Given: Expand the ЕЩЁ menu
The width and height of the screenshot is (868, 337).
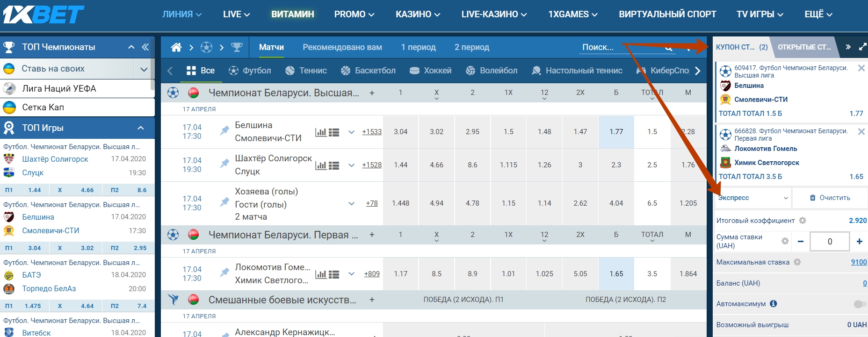Looking at the screenshot, I should tap(818, 14).
